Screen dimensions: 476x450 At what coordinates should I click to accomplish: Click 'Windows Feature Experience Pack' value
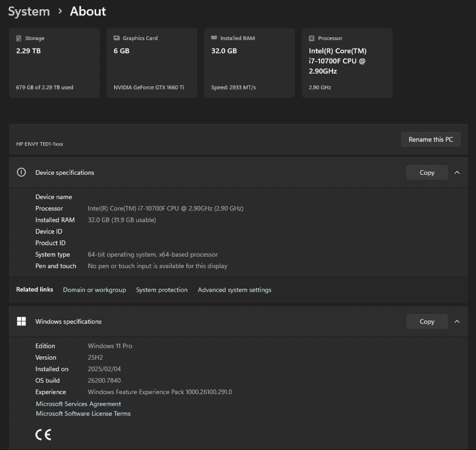tap(160, 392)
